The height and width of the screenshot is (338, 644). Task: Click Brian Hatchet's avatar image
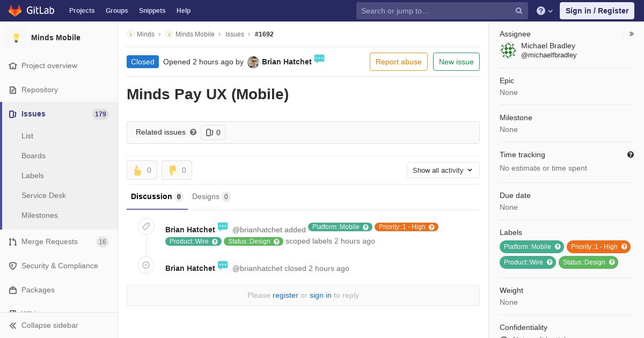[x=253, y=62]
